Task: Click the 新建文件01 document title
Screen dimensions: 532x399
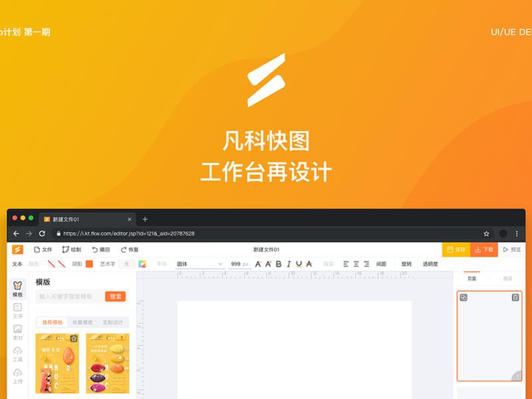Action: pos(267,249)
